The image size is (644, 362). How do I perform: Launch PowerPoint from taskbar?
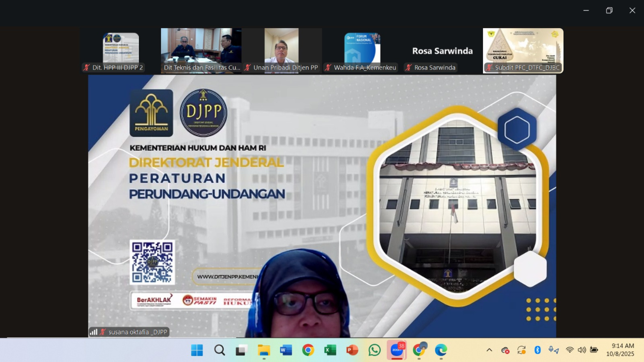pos(352,350)
